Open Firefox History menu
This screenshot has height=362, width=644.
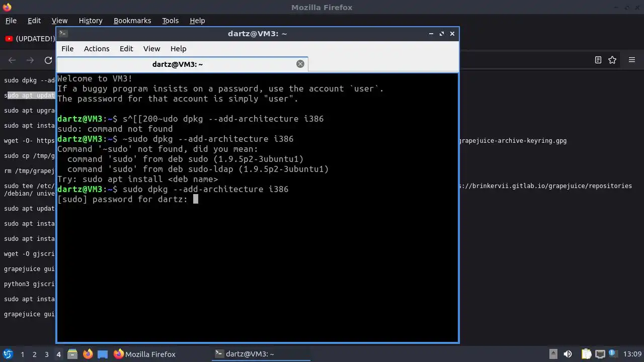point(91,21)
